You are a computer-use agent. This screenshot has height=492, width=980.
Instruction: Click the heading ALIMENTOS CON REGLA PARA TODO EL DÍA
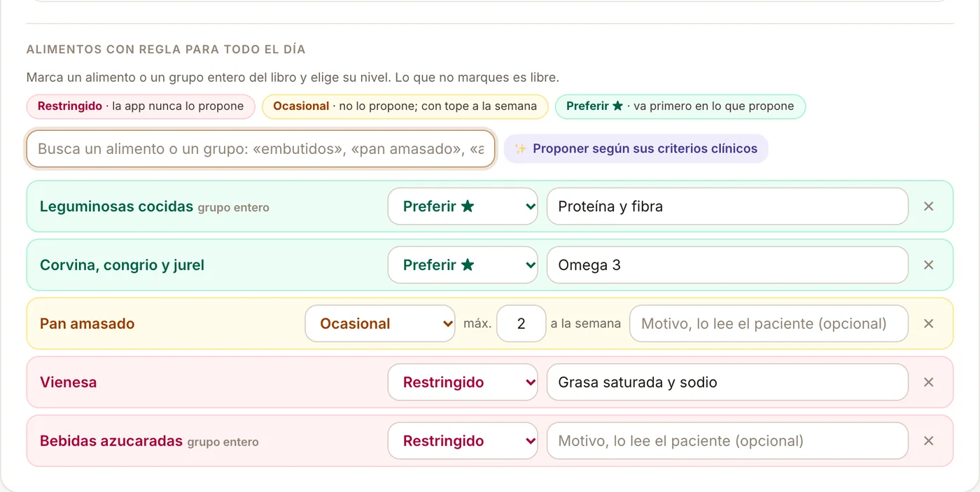(166, 50)
